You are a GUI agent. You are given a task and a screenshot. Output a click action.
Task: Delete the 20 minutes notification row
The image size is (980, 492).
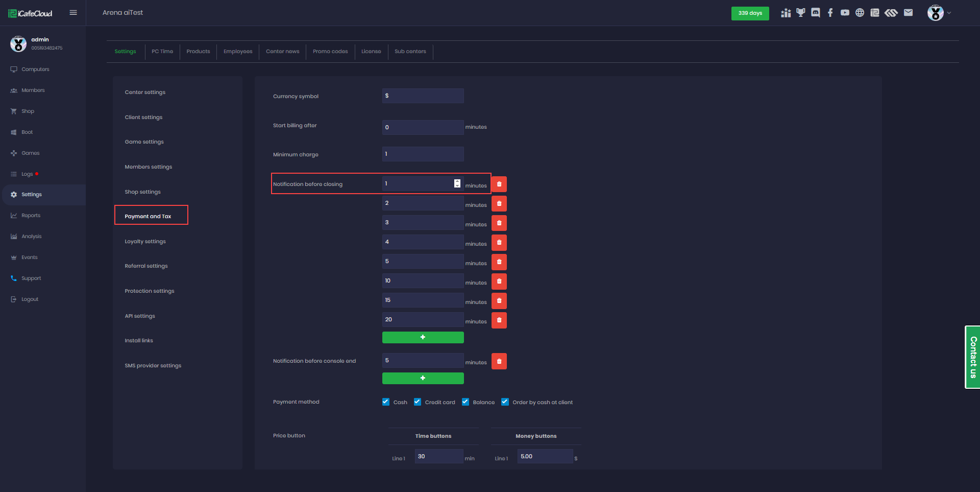(x=499, y=320)
